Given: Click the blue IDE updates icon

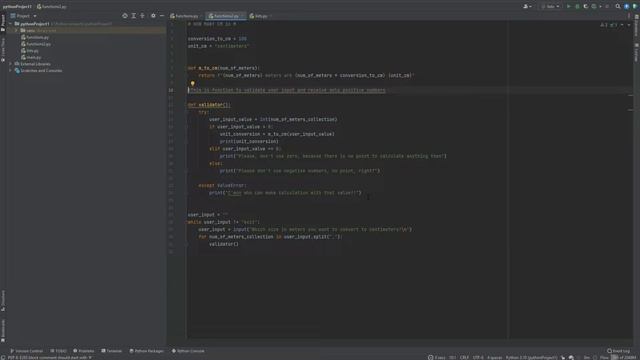Looking at the screenshot, I should 627,7.
